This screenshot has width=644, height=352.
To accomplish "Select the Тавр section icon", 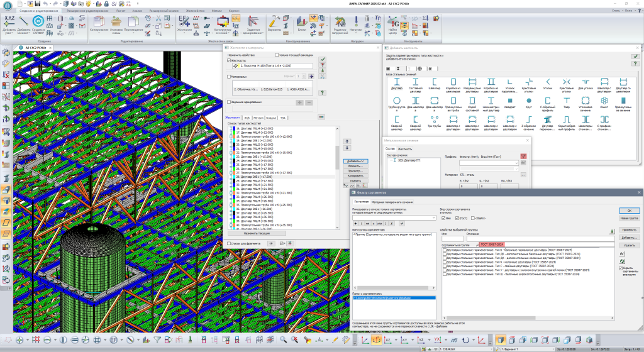I will point(566,101).
